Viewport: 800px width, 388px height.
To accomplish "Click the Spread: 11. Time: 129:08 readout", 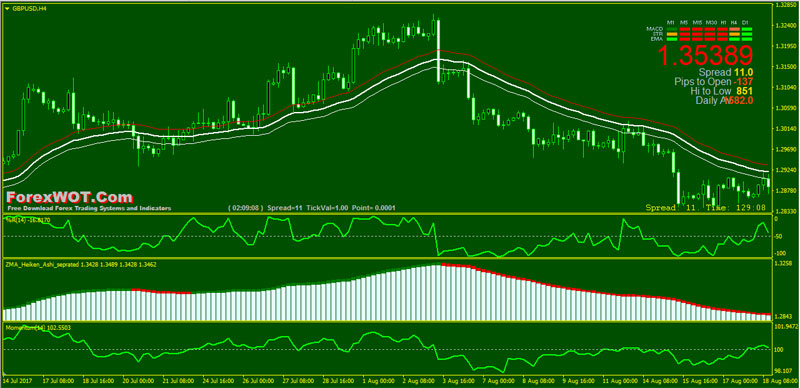I will pos(706,208).
